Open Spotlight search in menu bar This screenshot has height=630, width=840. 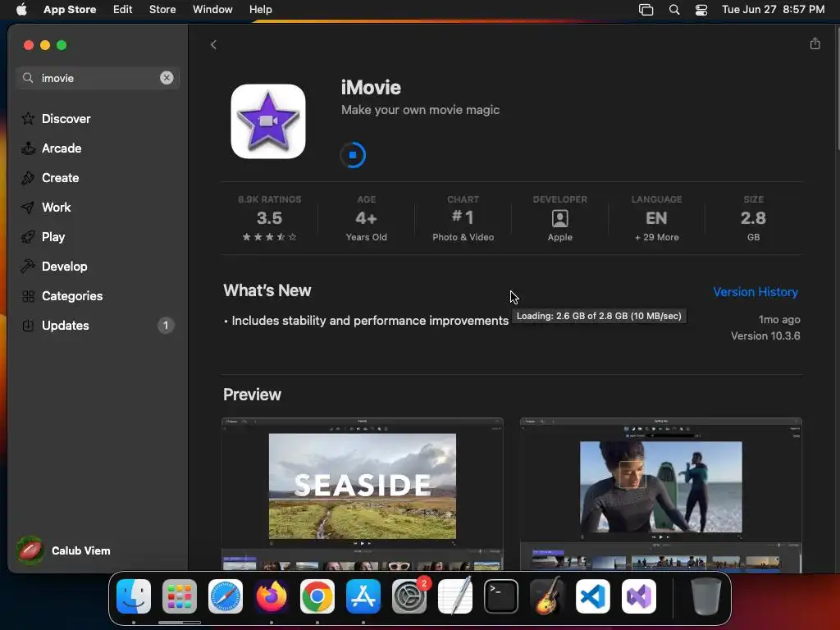coord(674,10)
